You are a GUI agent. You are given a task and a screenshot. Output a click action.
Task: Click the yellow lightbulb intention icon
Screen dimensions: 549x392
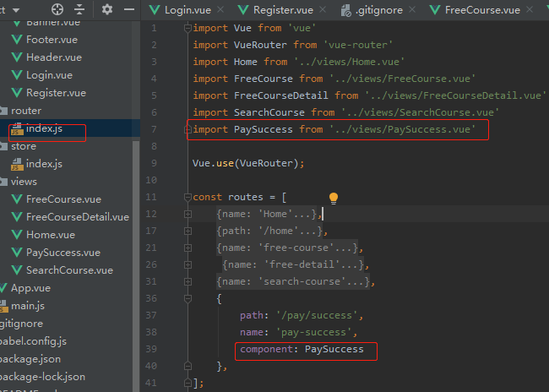point(333,198)
